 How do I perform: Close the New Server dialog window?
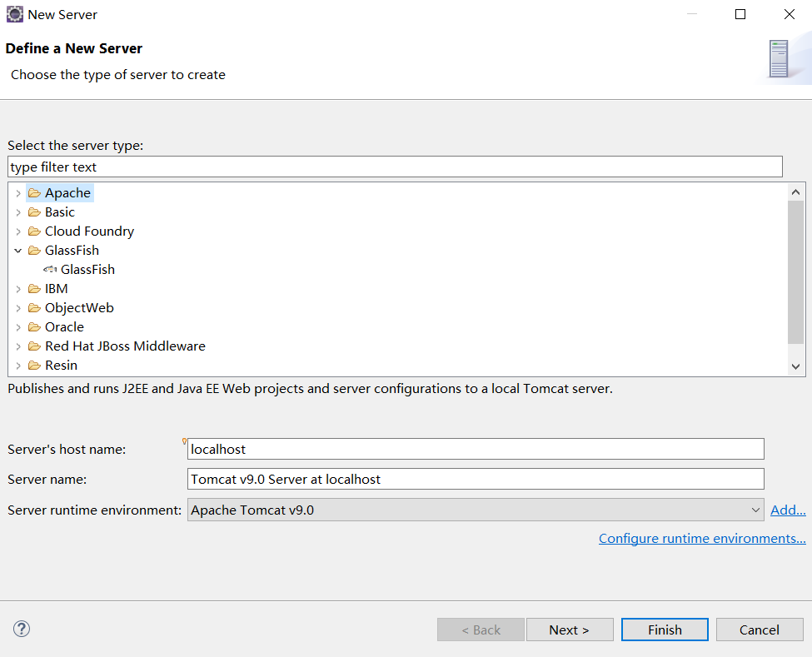click(x=790, y=14)
